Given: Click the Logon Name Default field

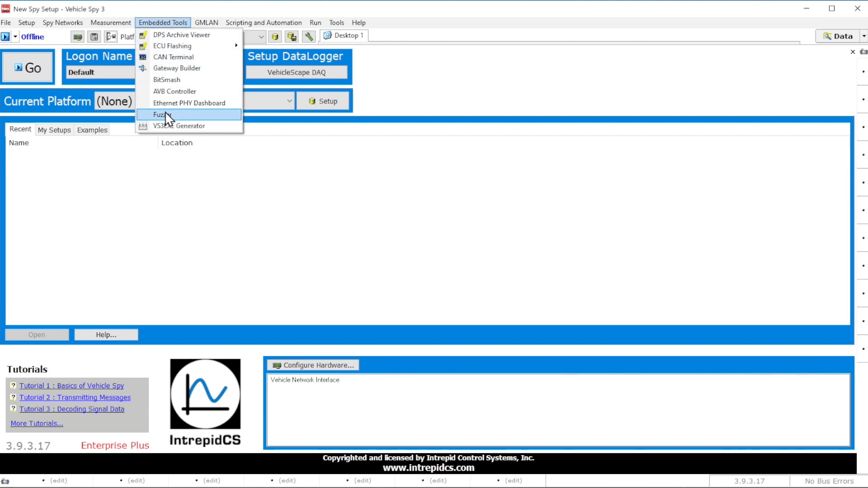Looking at the screenshot, I should [99, 72].
